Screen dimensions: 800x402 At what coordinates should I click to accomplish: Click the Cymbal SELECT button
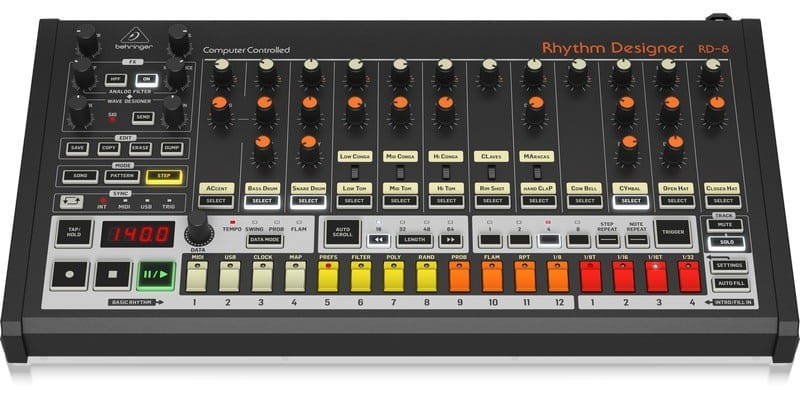(x=631, y=201)
